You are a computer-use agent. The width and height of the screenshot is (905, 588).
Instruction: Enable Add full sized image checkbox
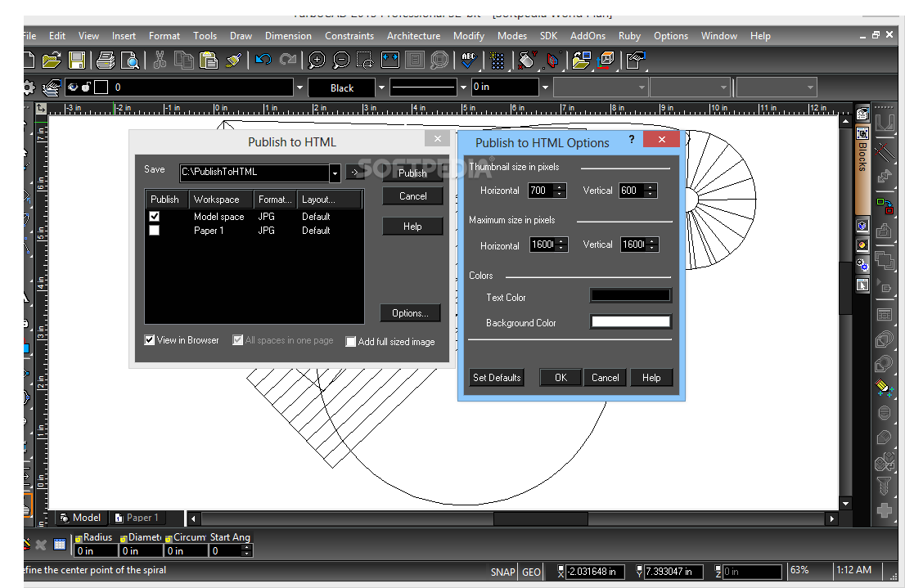click(350, 342)
